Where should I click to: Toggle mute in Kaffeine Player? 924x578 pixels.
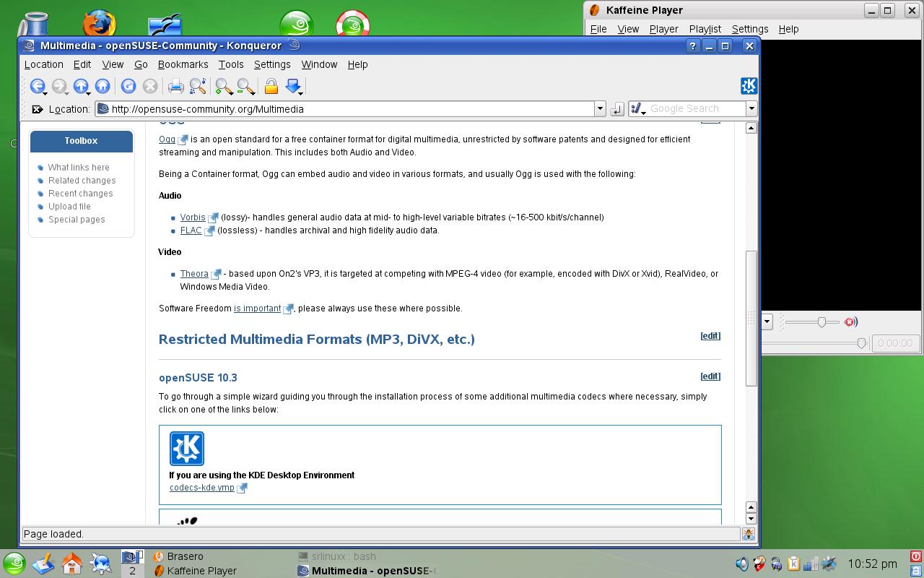point(850,322)
